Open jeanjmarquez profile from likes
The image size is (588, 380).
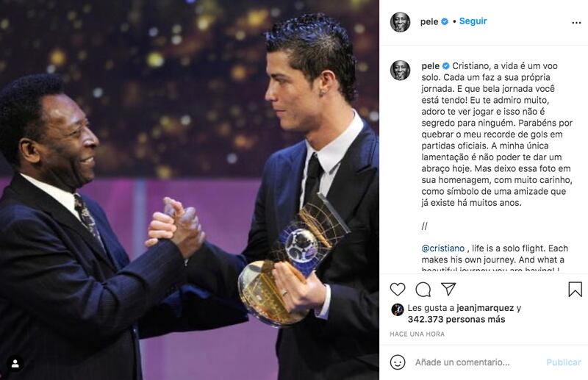point(485,308)
